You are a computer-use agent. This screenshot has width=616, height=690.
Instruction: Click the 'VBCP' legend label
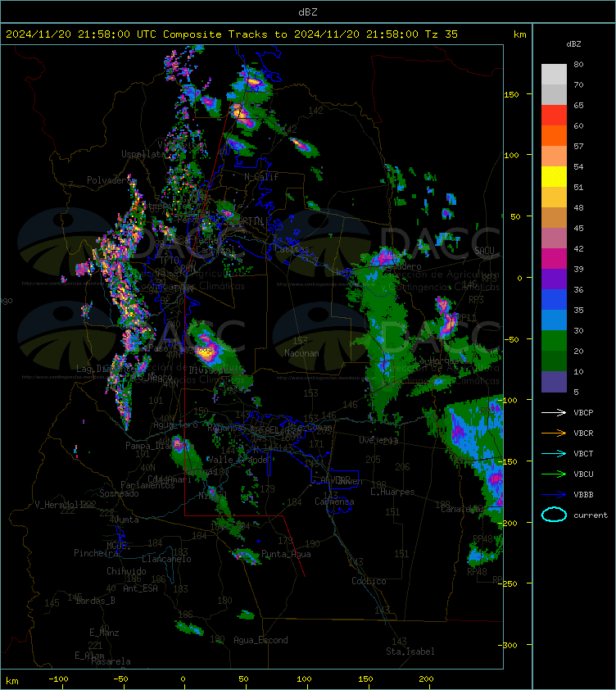pos(583,412)
